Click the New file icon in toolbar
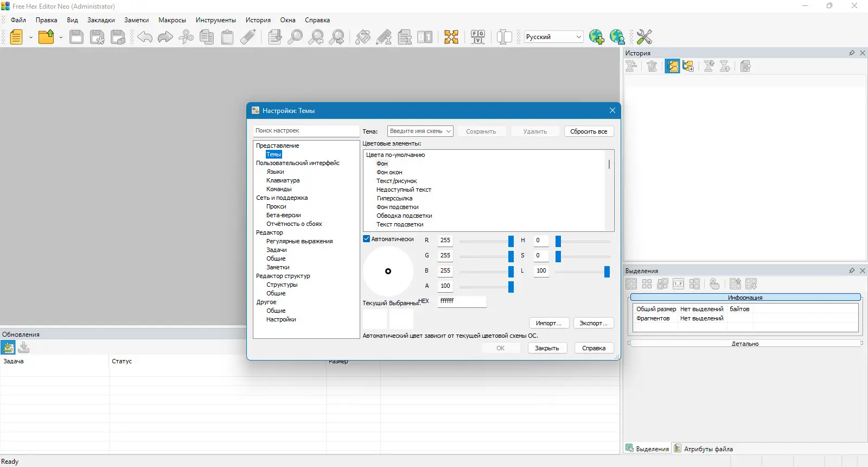The height and width of the screenshot is (467, 868). coord(16,37)
